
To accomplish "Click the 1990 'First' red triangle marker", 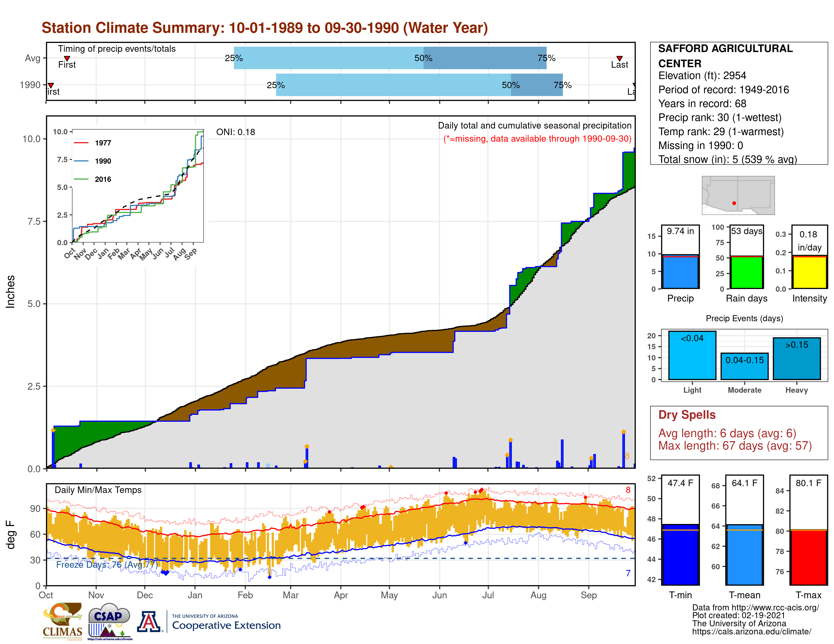I will [51, 85].
